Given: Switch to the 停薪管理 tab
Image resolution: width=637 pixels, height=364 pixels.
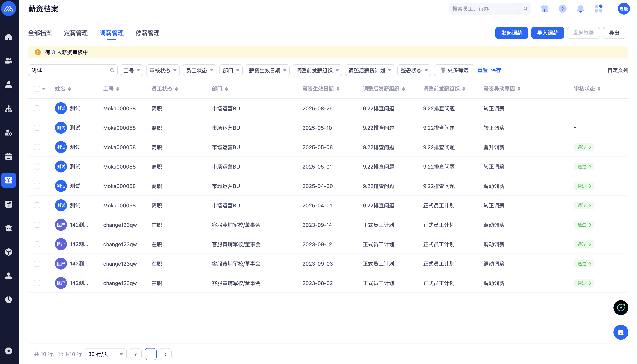Looking at the screenshot, I should [147, 33].
